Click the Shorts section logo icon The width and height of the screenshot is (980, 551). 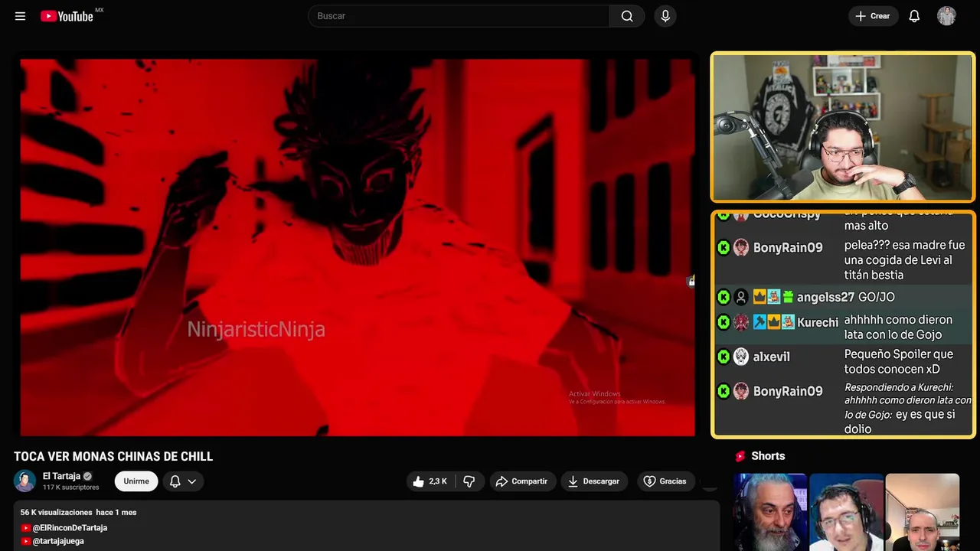click(740, 456)
